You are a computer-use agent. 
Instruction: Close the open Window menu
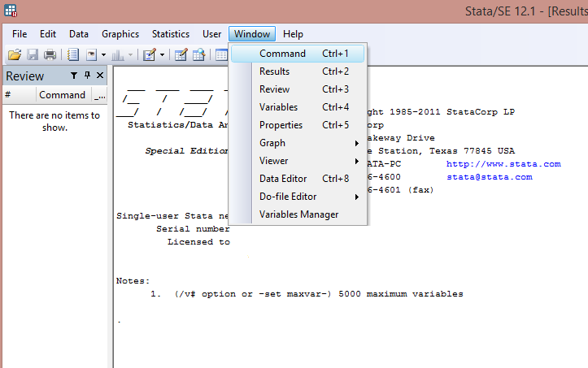click(x=252, y=34)
